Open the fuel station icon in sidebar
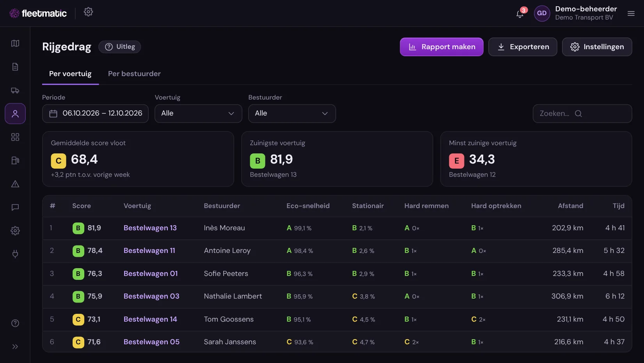Viewport: 644px width, 363px height. (x=15, y=160)
